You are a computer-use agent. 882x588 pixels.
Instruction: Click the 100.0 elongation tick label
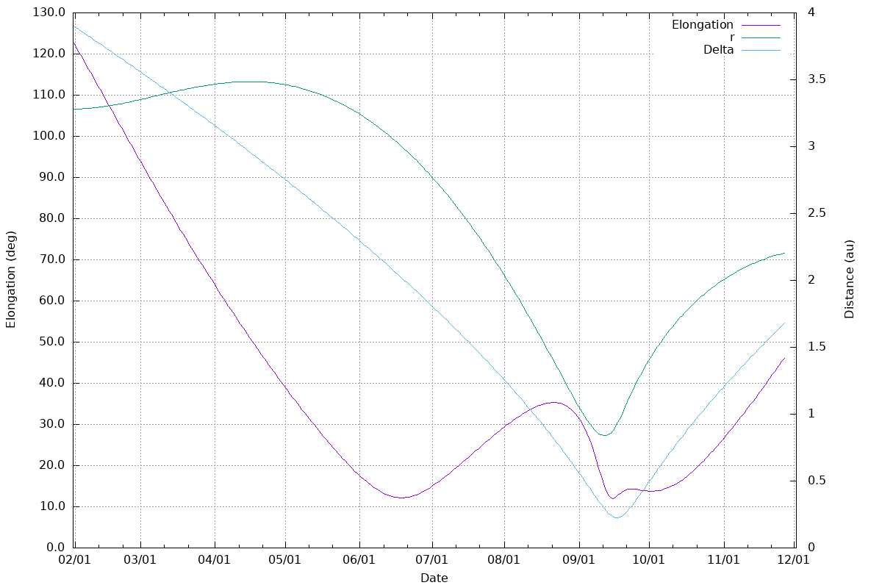(51, 136)
